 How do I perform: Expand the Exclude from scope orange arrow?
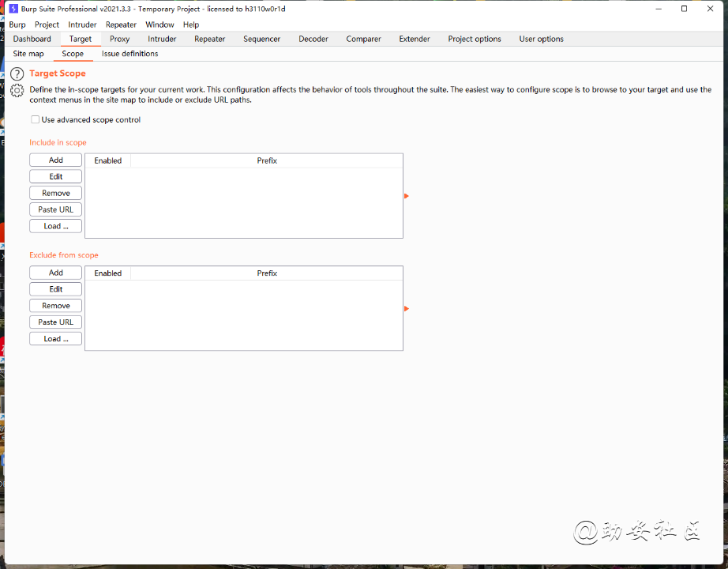[407, 309]
